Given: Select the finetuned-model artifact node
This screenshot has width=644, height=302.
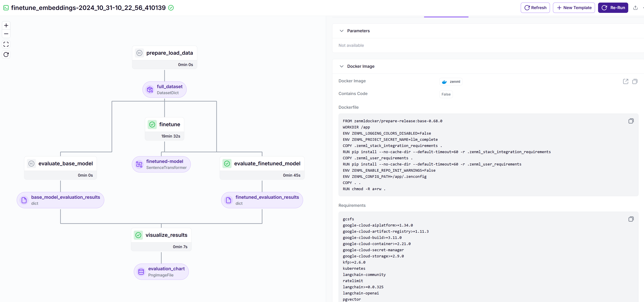Looking at the screenshot, I should 161,164.
